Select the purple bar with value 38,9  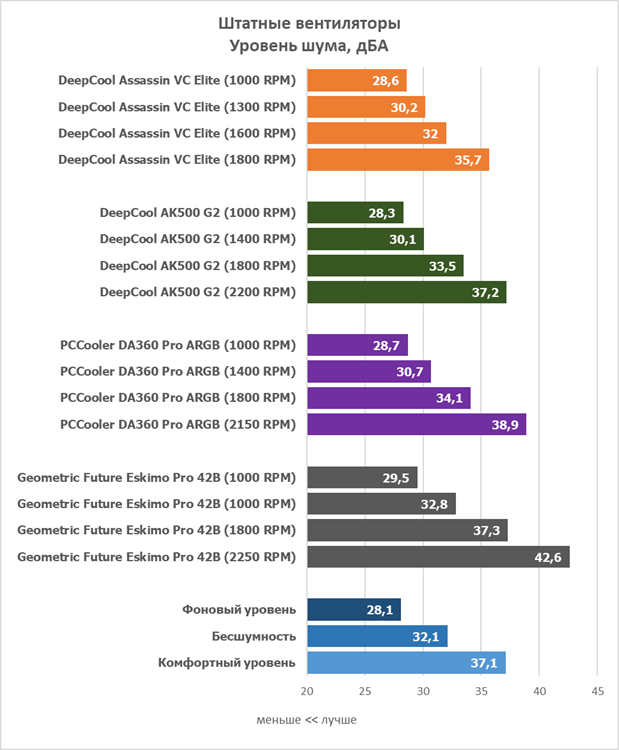click(x=416, y=424)
